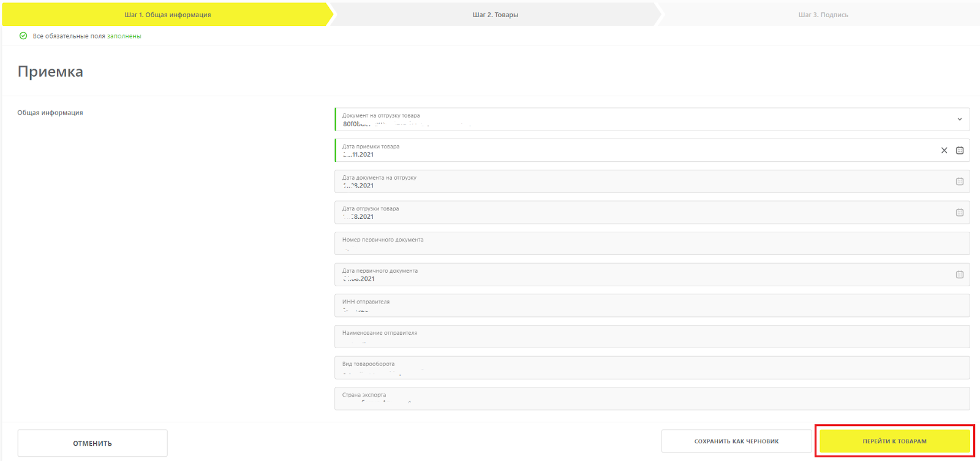Click the Дата отгрузки товара field value
Screen dimensions: 980x461
pyautogui.click(x=358, y=217)
